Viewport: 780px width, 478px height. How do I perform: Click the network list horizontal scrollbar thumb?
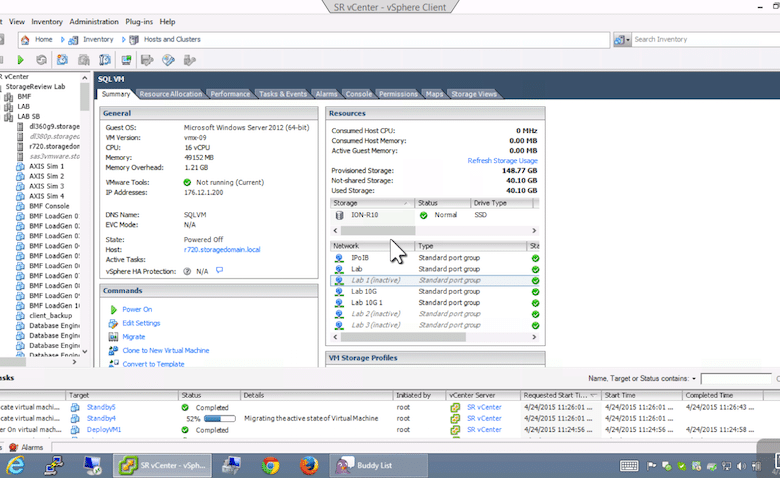(x=403, y=337)
